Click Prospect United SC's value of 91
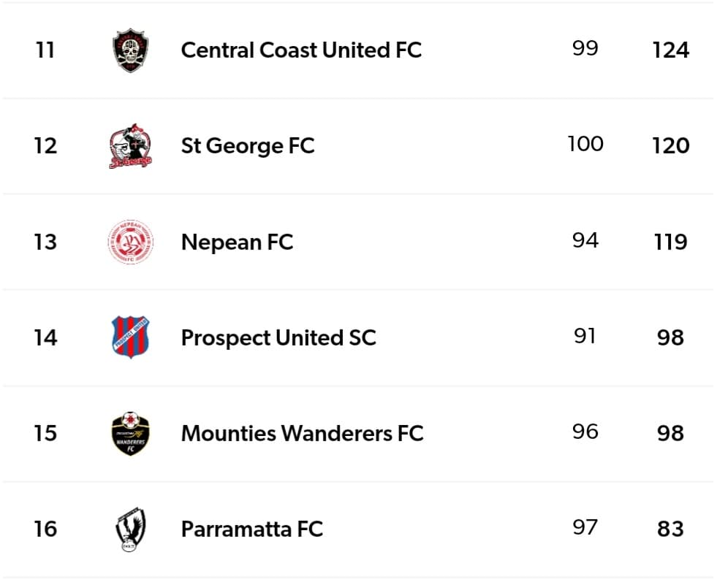The image size is (728, 585). pos(585,336)
